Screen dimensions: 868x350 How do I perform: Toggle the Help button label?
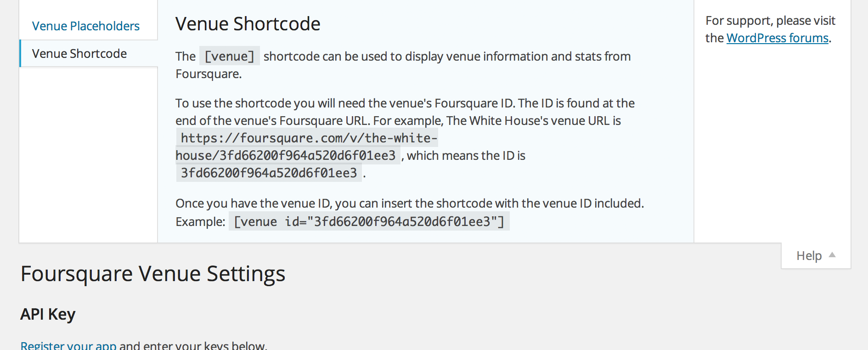coord(809,255)
